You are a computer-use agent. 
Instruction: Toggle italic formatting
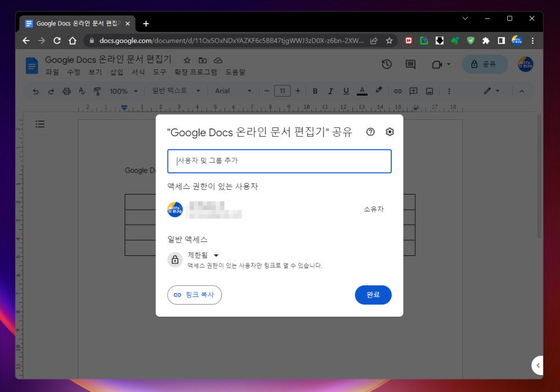(x=330, y=91)
